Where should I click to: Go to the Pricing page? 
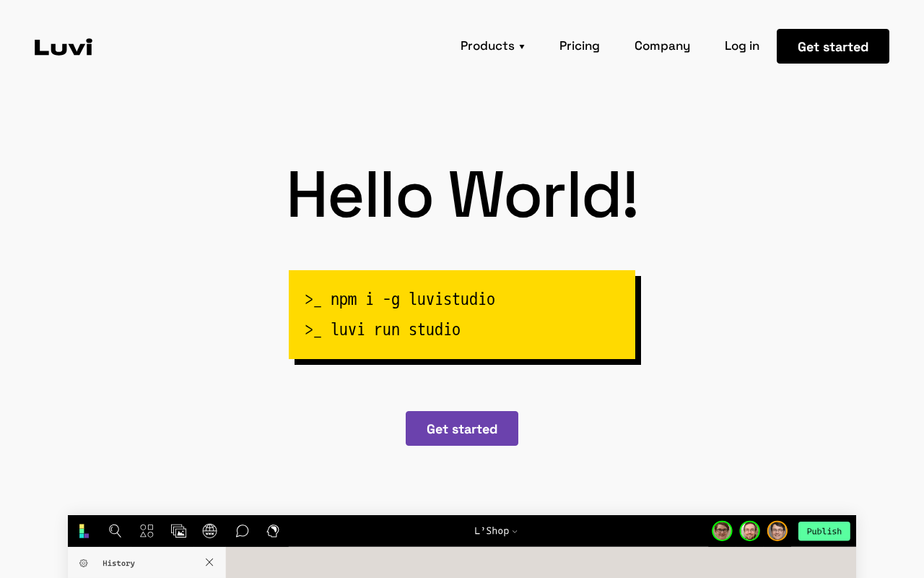click(x=580, y=46)
